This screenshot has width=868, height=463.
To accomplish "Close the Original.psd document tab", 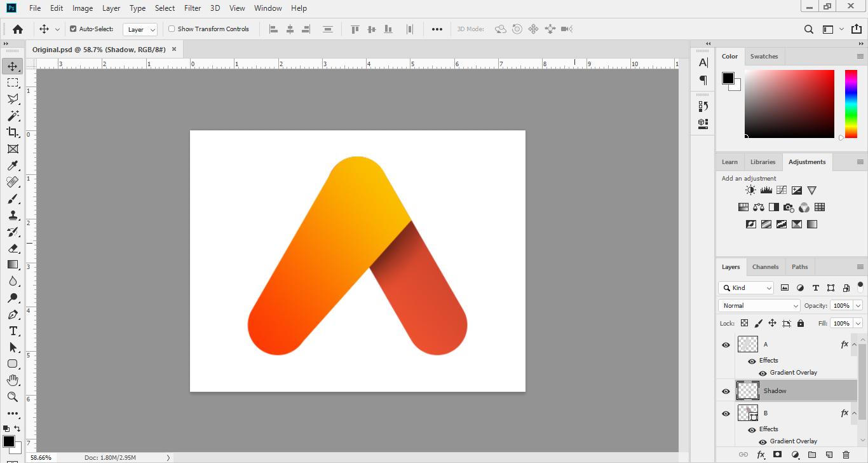I will pos(174,49).
